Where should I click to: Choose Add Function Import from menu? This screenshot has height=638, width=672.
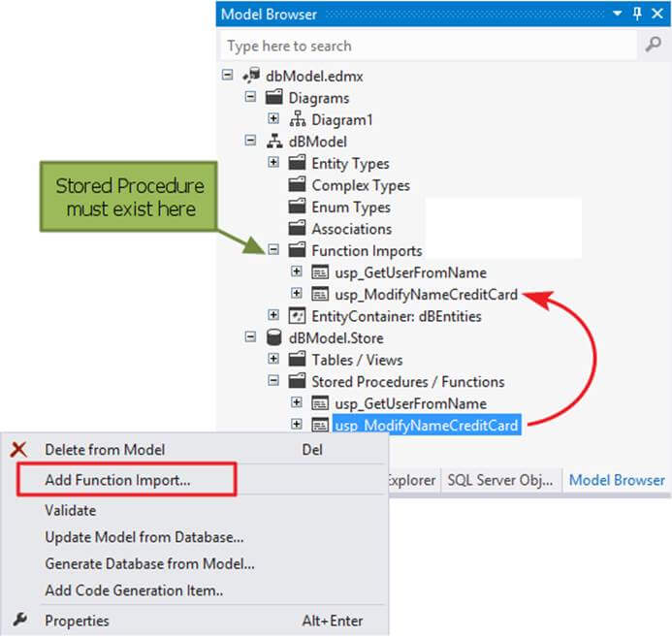(x=117, y=480)
